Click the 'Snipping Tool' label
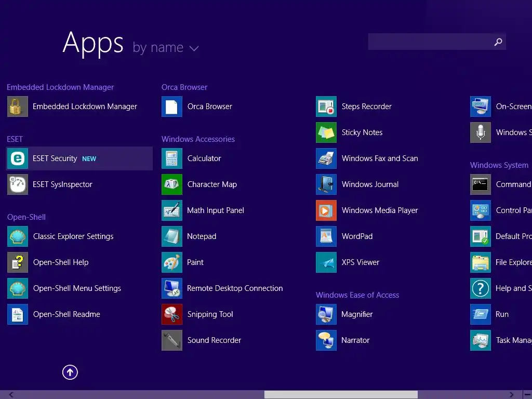The height and width of the screenshot is (399, 532). pos(210,314)
